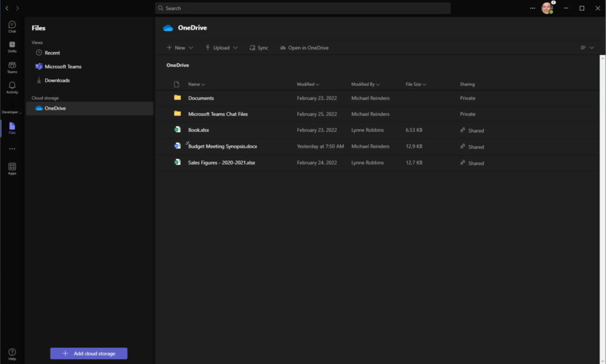Click the Sync button
Viewport: 606px width, 364px height.
point(259,47)
